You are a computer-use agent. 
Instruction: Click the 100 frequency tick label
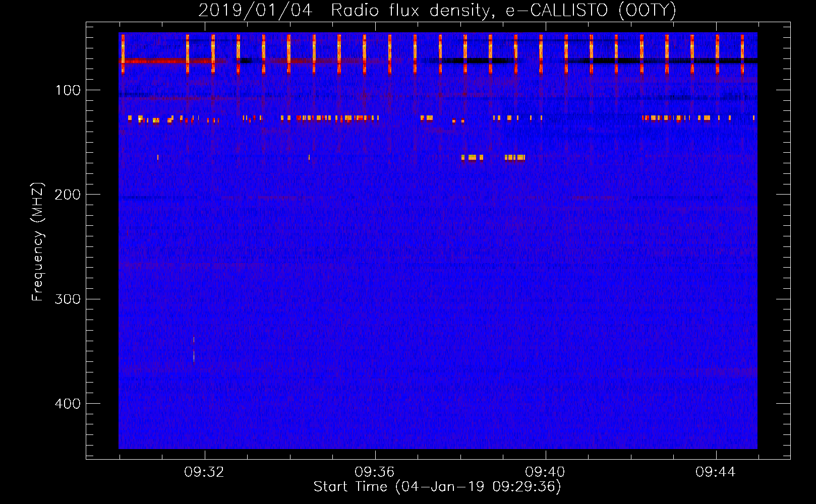tap(68, 90)
